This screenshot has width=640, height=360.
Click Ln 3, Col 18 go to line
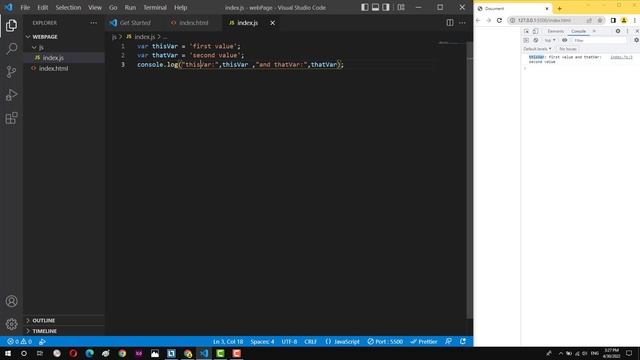(228, 342)
